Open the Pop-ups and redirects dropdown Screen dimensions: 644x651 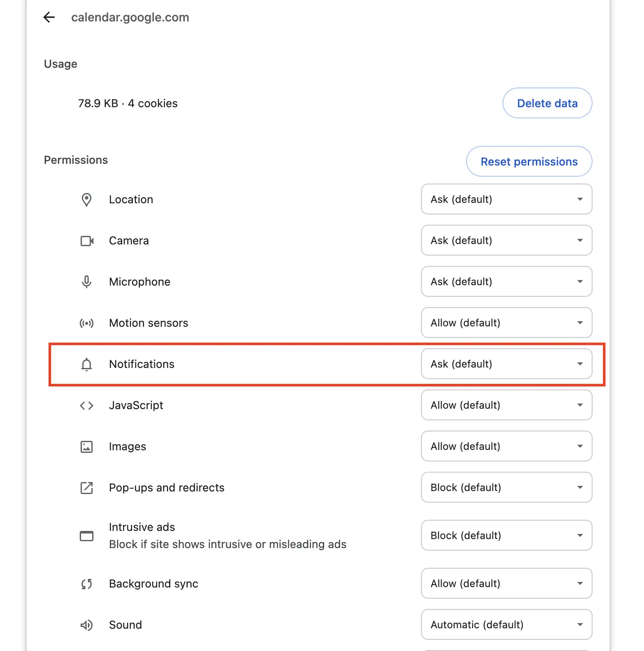506,487
